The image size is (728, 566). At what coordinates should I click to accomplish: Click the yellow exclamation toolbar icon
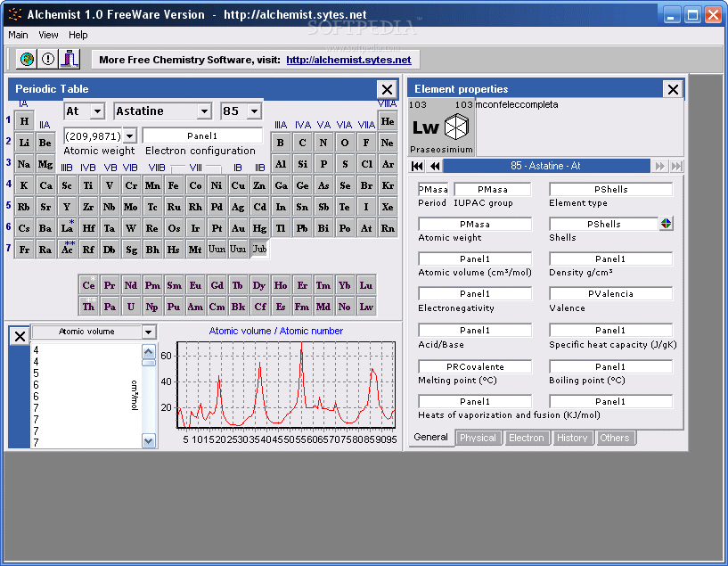click(x=48, y=59)
